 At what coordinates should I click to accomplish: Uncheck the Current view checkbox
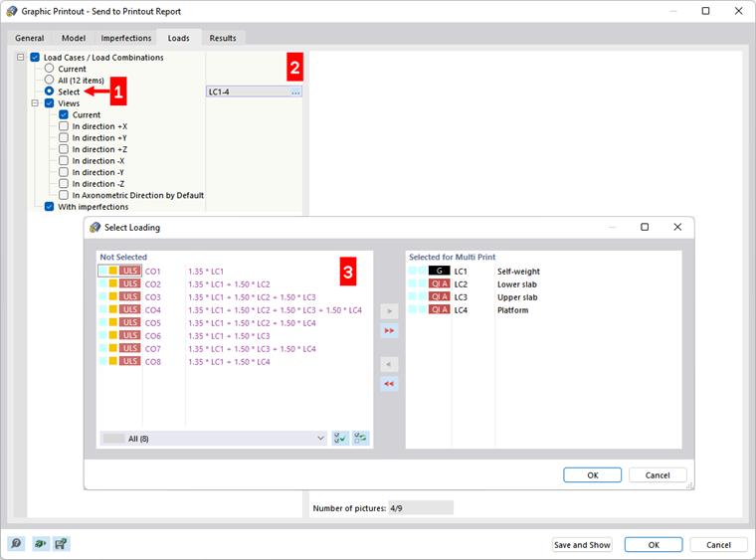[x=64, y=114]
